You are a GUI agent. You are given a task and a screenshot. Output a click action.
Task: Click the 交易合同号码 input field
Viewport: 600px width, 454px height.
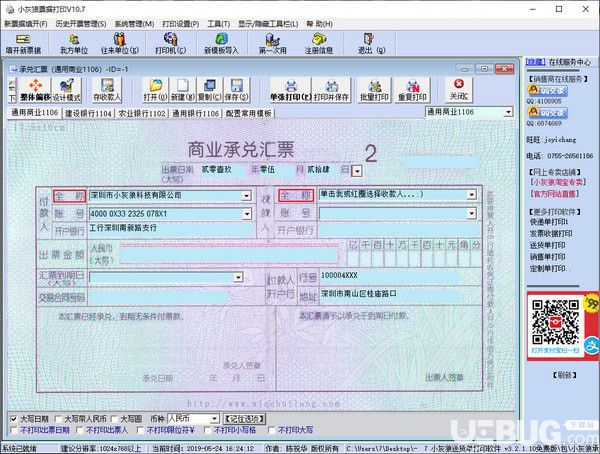click(x=159, y=297)
